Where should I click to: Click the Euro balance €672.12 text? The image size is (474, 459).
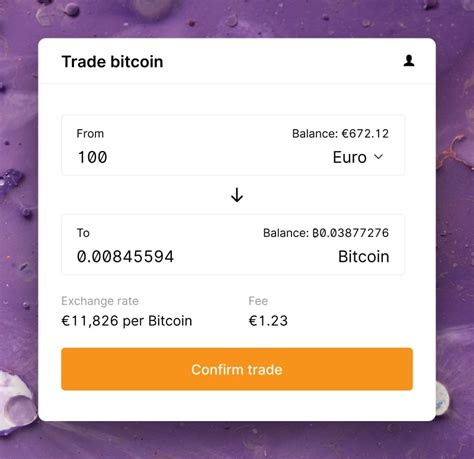pyautogui.click(x=340, y=134)
